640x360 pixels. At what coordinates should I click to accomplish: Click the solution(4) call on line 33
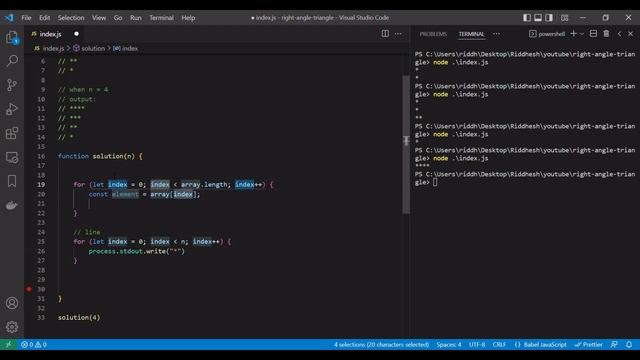79,317
